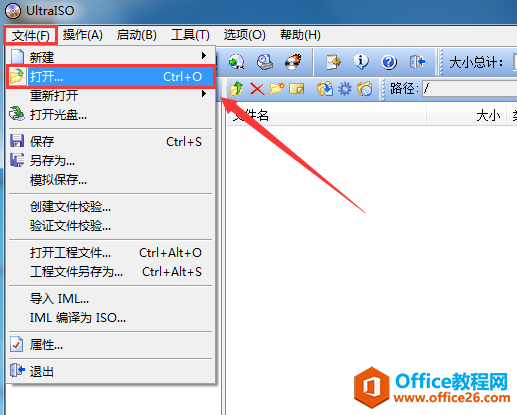Screen dimensions: 517x415
Task: Click the UltraISO disc icon in title bar
Action: click(x=13, y=11)
